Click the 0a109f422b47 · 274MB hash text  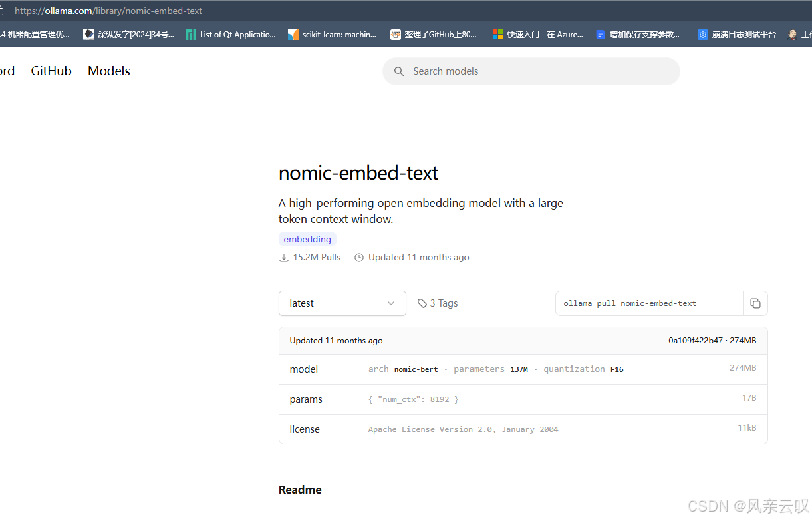(712, 341)
